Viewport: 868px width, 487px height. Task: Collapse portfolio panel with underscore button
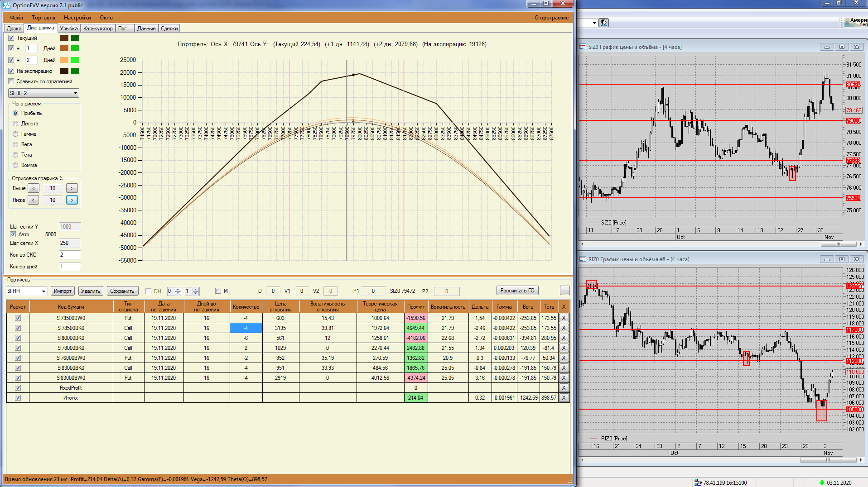click(564, 291)
